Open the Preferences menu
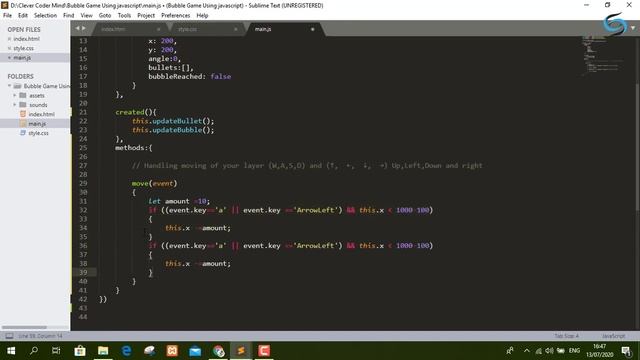The height and width of the screenshot is (360, 640). (176, 16)
